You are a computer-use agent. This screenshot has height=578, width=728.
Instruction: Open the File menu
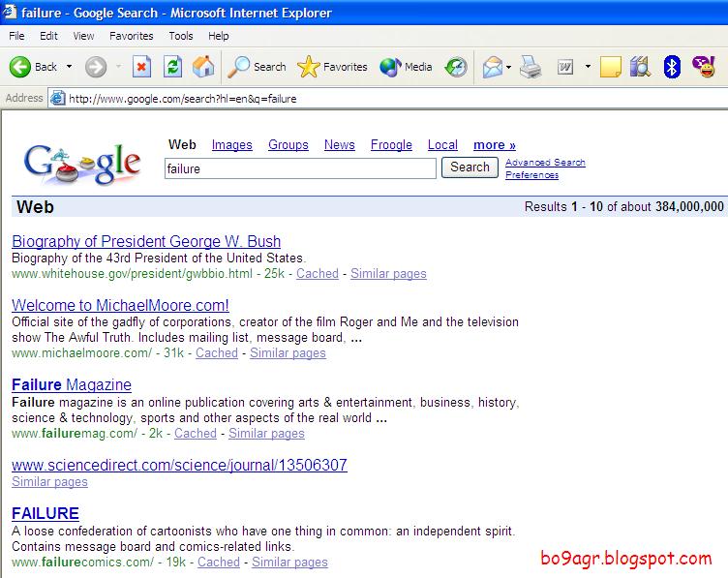pos(16,36)
